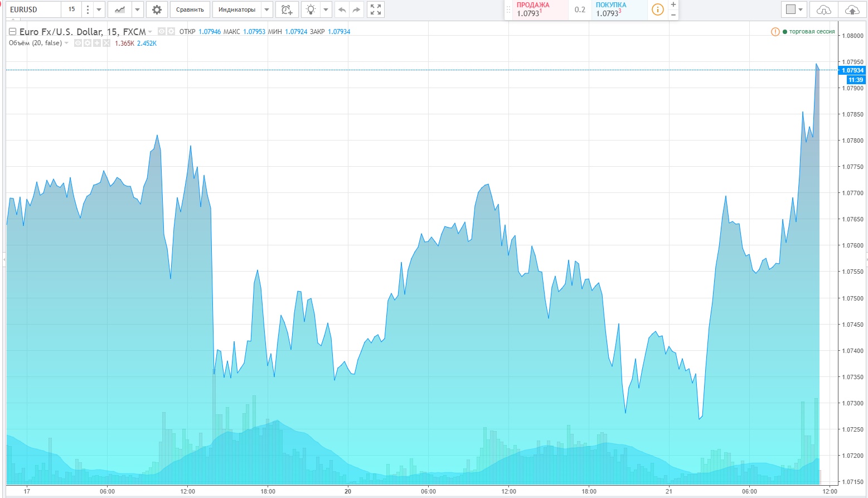Decrease quantity with the minus stepper

point(673,15)
